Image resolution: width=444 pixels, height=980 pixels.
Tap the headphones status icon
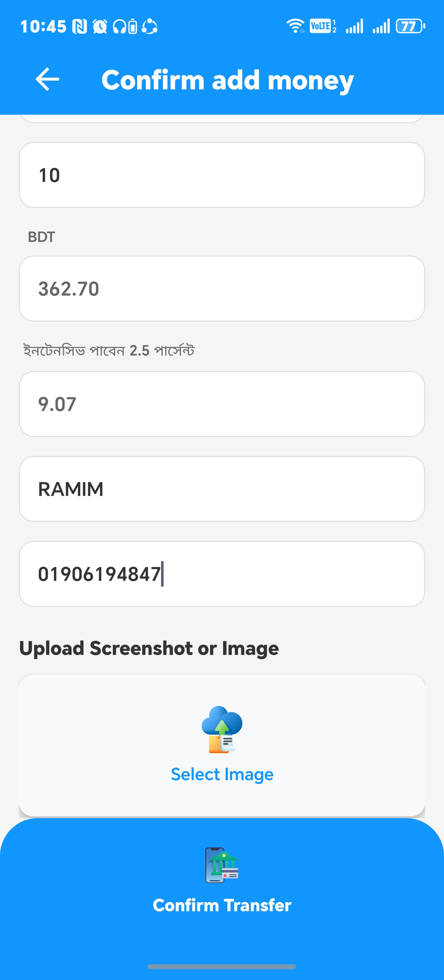(120, 26)
